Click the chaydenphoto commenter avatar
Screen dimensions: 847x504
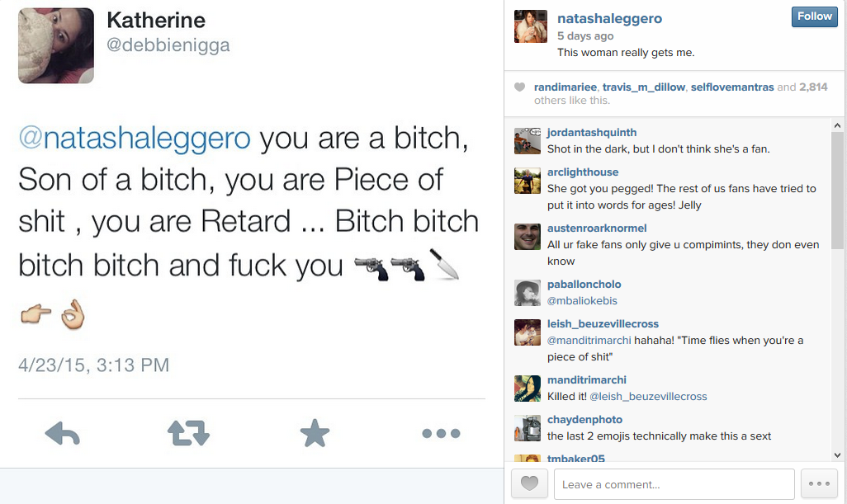point(528,428)
